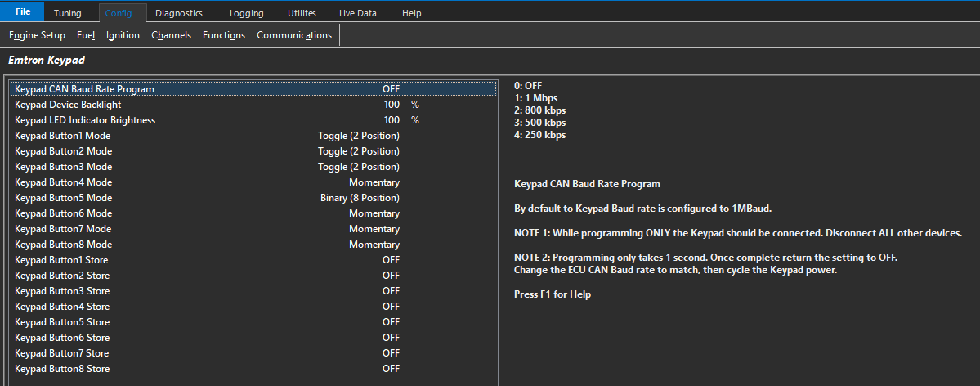Open the Engine Setup submenu

[37, 35]
